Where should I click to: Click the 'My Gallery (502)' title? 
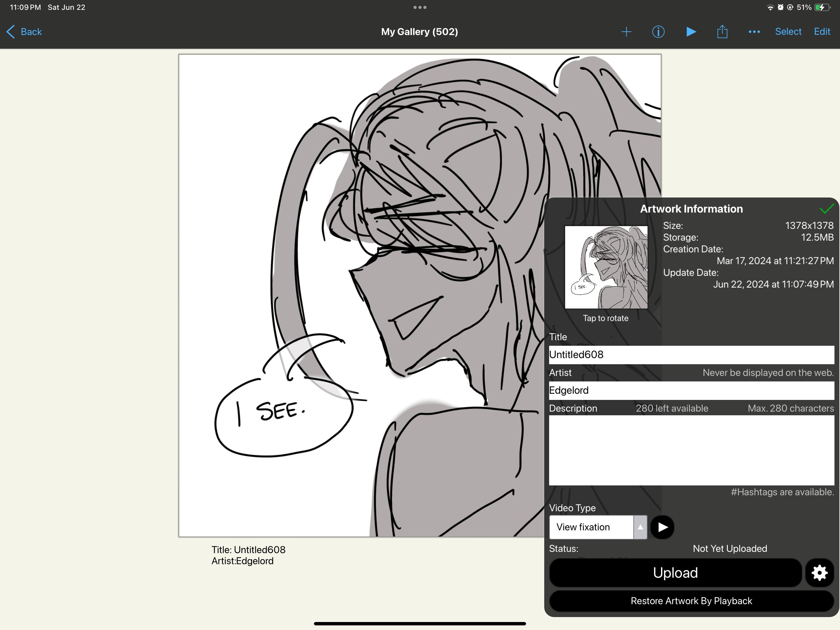[x=420, y=32]
